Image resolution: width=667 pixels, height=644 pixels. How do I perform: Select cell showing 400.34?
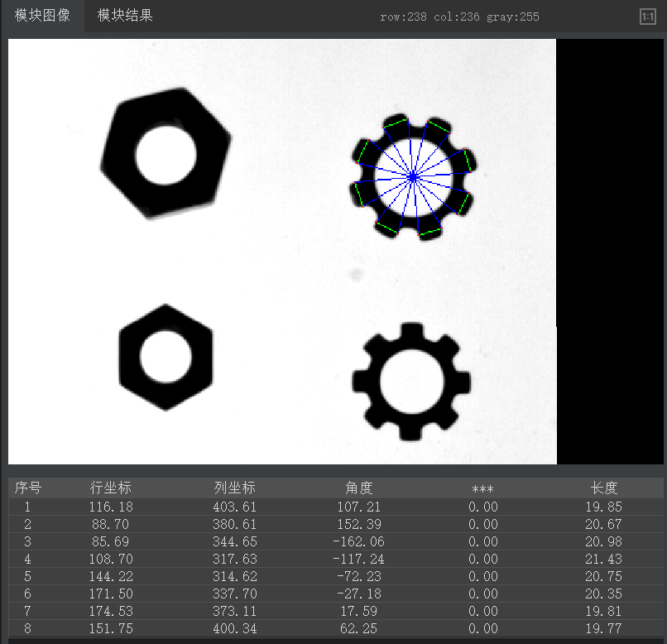235,629
